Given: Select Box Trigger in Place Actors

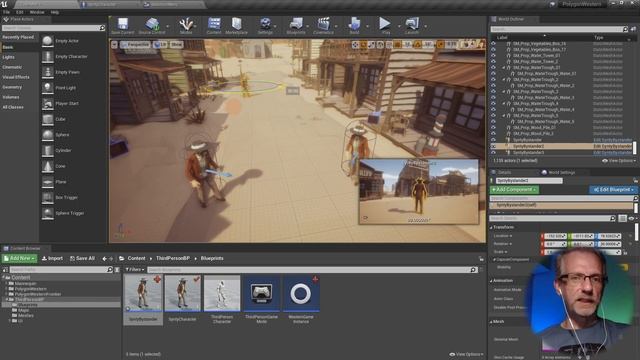Looking at the screenshot, I should (61, 197).
